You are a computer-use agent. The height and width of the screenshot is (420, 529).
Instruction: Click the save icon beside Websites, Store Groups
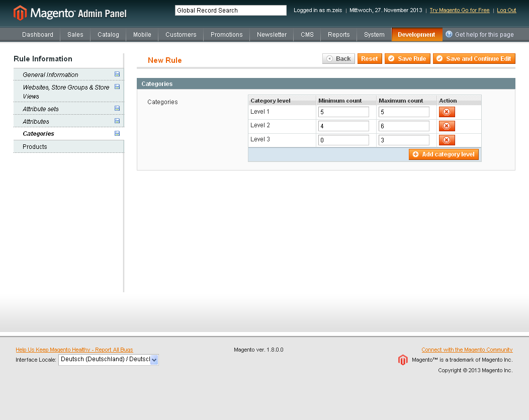[117, 87]
